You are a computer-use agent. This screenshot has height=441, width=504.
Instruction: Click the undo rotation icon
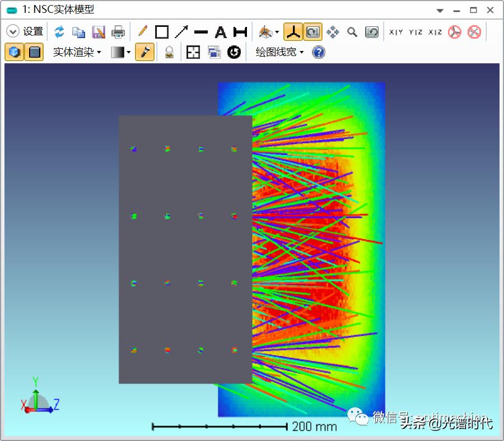(371, 32)
